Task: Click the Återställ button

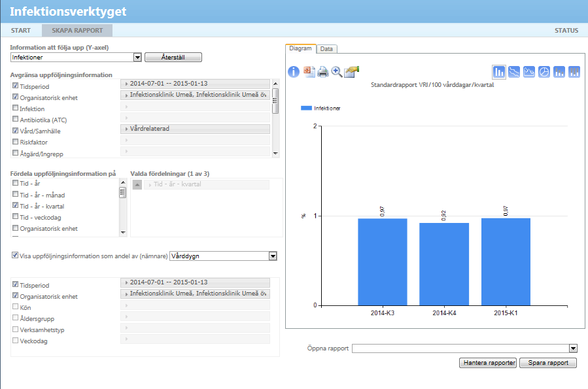Action: point(173,58)
